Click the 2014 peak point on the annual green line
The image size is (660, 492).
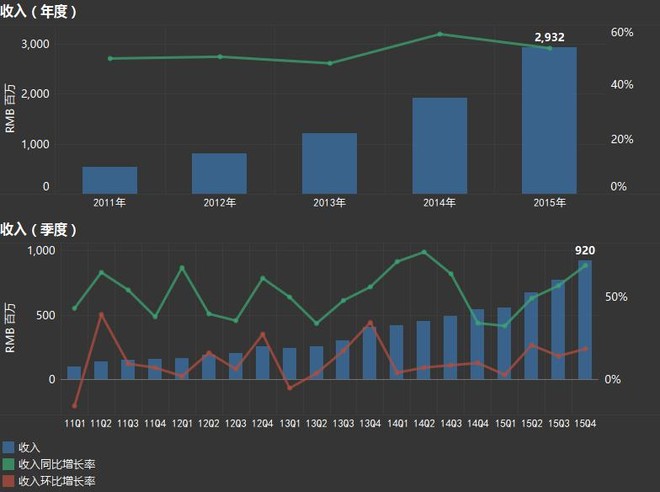tap(440, 34)
